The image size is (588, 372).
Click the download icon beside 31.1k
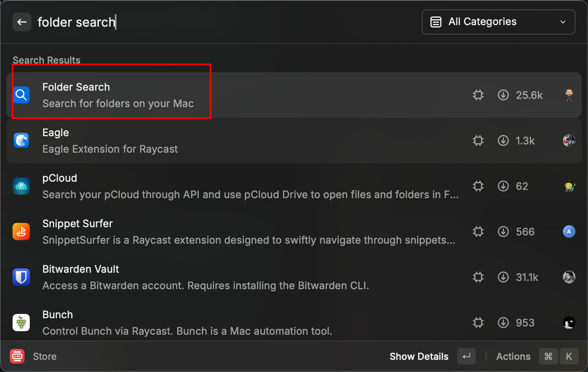click(503, 277)
